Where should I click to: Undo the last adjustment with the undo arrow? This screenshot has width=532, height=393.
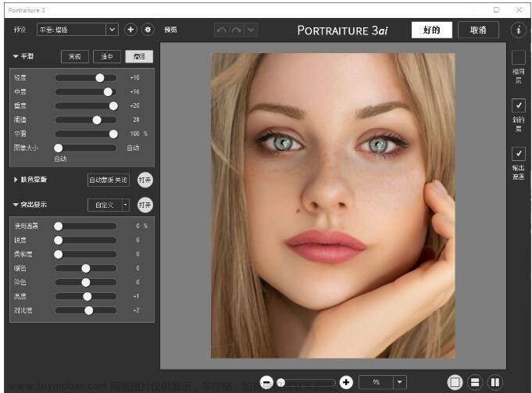click(x=222, y=30)
